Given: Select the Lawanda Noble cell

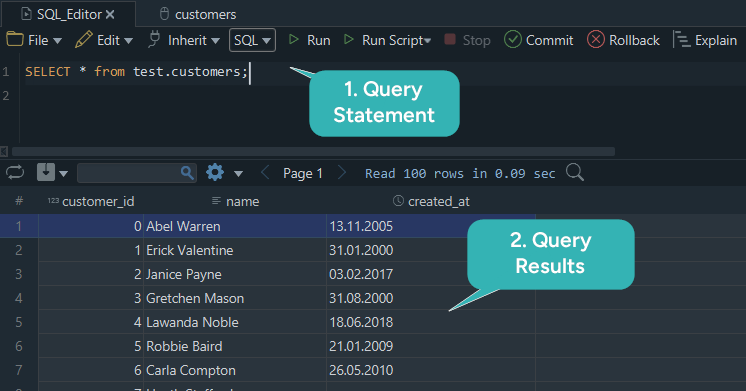Looking at the screenshot, I should pos(235,322).
